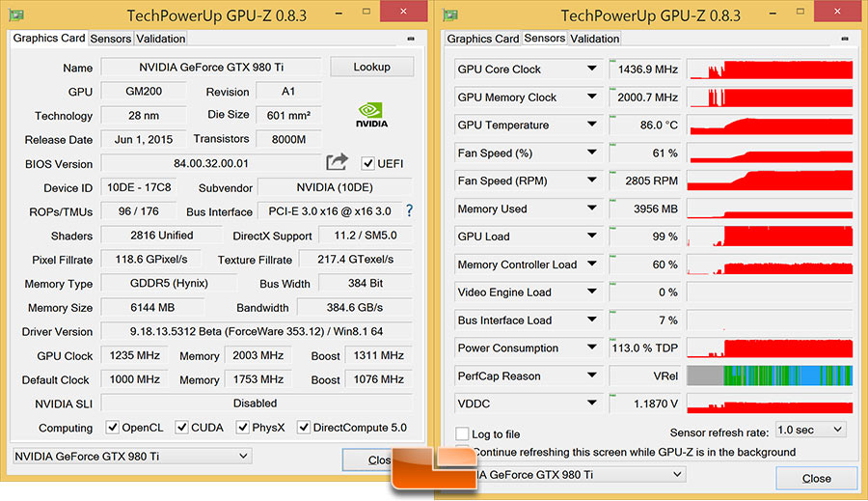Click the GM200 GPU field
The height and width of the screenshot is (501, 868).
pos(144,92)
